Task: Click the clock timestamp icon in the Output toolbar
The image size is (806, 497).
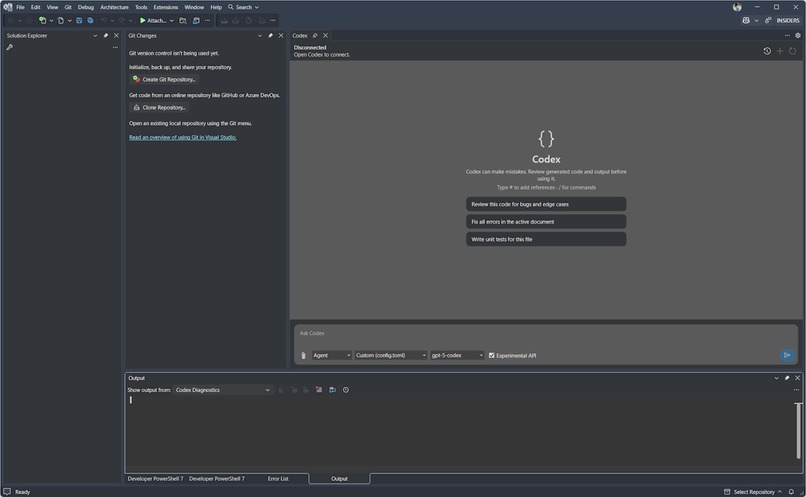Action: pyautogui.click(x=346, y=390)
